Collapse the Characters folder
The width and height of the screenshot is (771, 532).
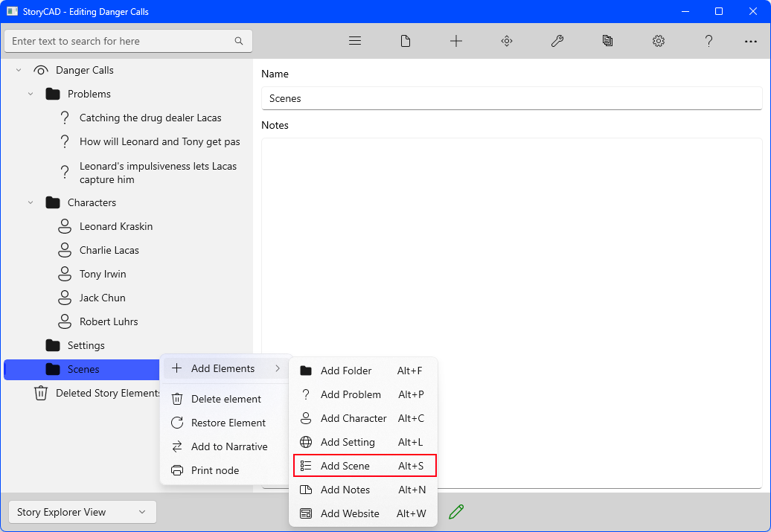[x=31, y=202]
